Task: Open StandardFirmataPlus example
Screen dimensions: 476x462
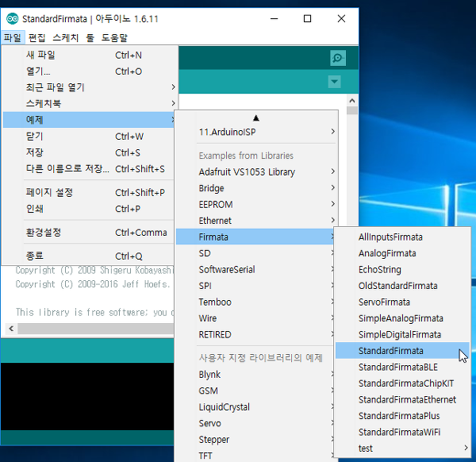Action: point(402,416)
